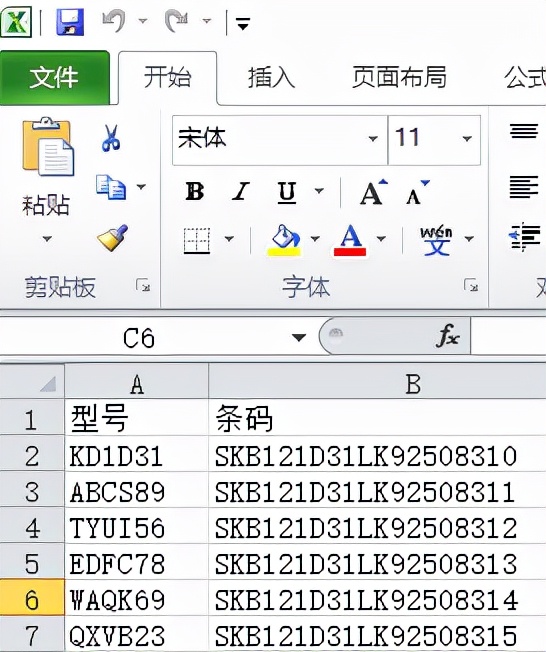Open the 文件 menu
Screen dimensions: 546x652
pos(54,78)
